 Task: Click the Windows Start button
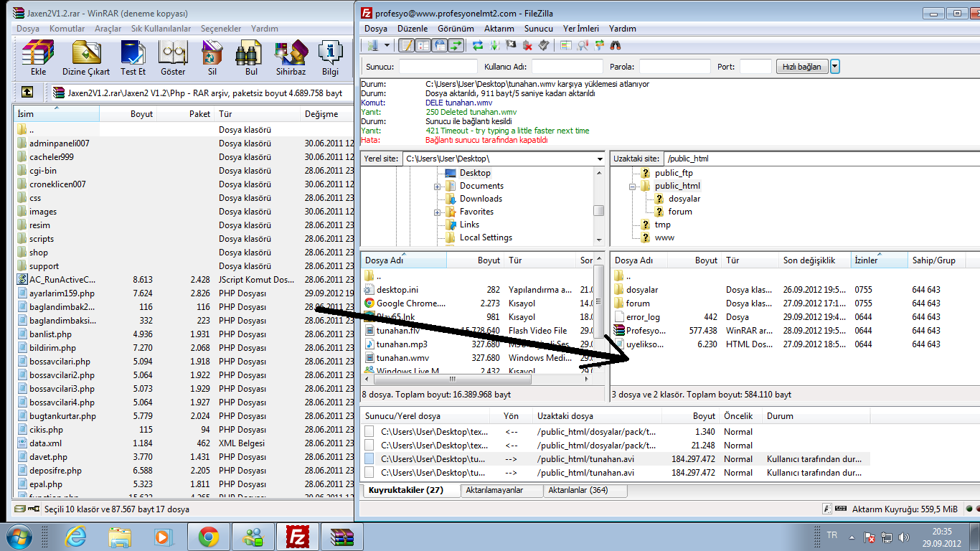(x=19, y=536)
